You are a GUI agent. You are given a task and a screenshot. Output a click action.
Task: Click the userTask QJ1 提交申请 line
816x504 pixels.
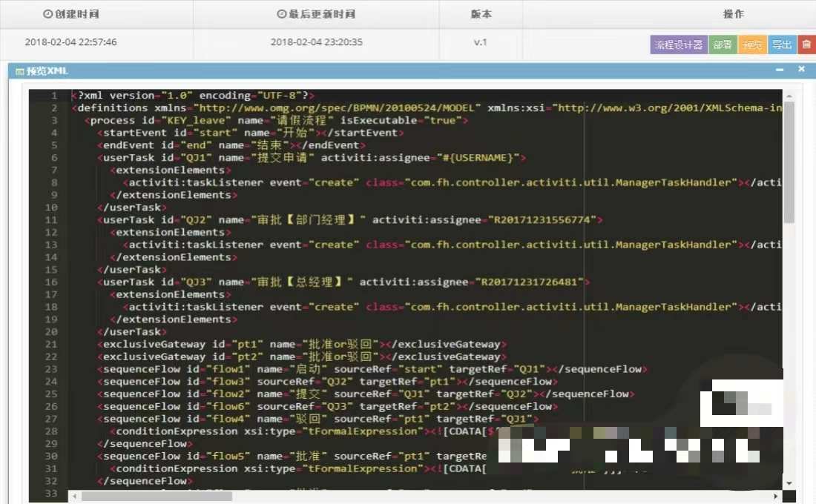(312, 158)
